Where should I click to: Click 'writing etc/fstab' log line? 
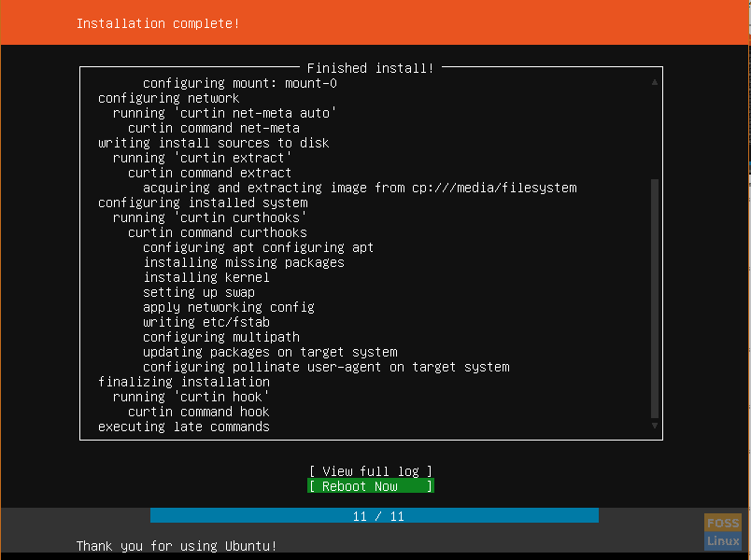pos(205,322)
